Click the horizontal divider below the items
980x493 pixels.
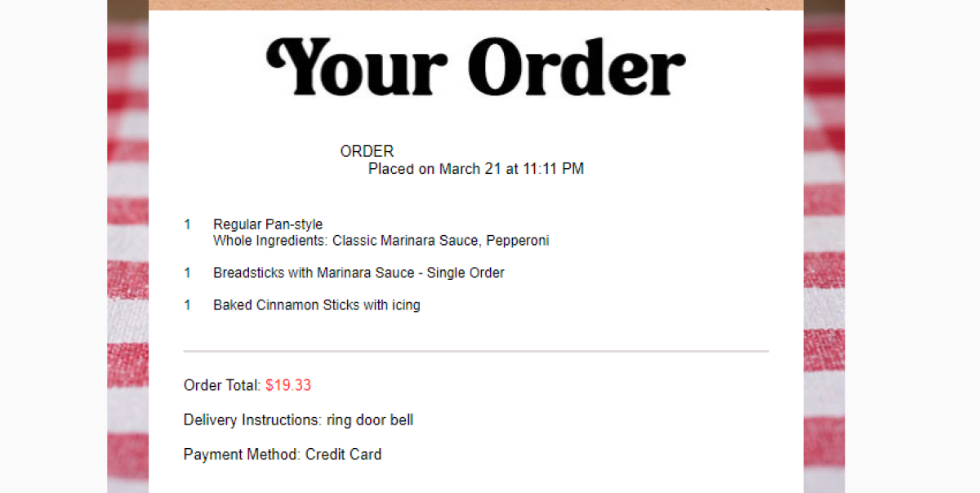(475, 351)
